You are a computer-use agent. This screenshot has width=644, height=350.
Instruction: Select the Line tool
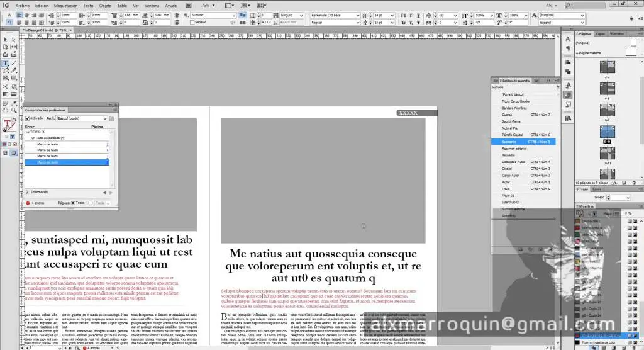[x=14, y=64]
